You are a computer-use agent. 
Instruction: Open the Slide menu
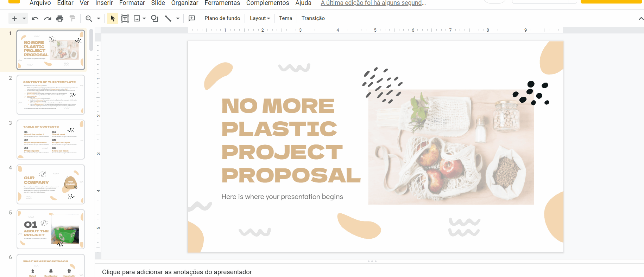point(158,3)
